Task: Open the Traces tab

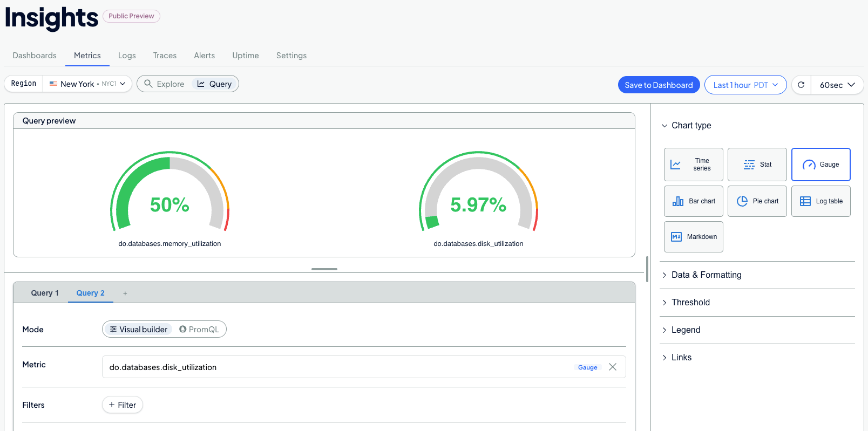Action: click(165, 56)
